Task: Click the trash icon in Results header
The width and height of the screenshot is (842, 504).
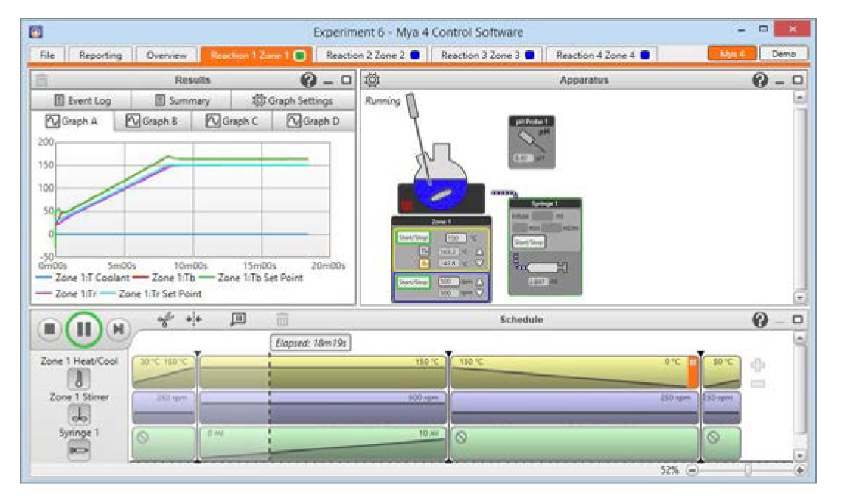Action: [x=42, y=80]
